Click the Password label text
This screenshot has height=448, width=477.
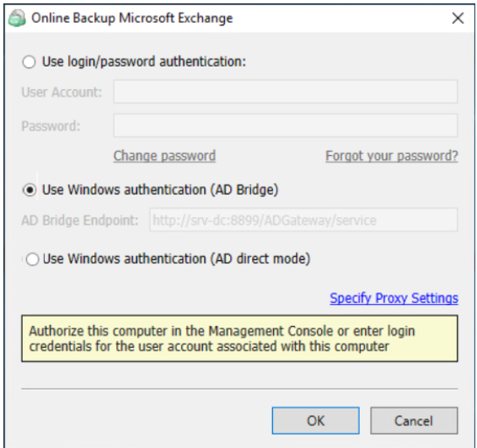tap(51, 125)
